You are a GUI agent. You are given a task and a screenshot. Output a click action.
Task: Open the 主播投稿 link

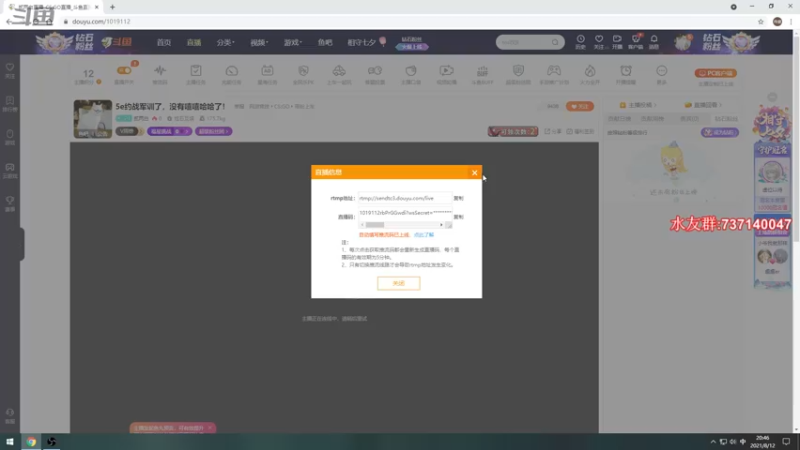point(638,105)
